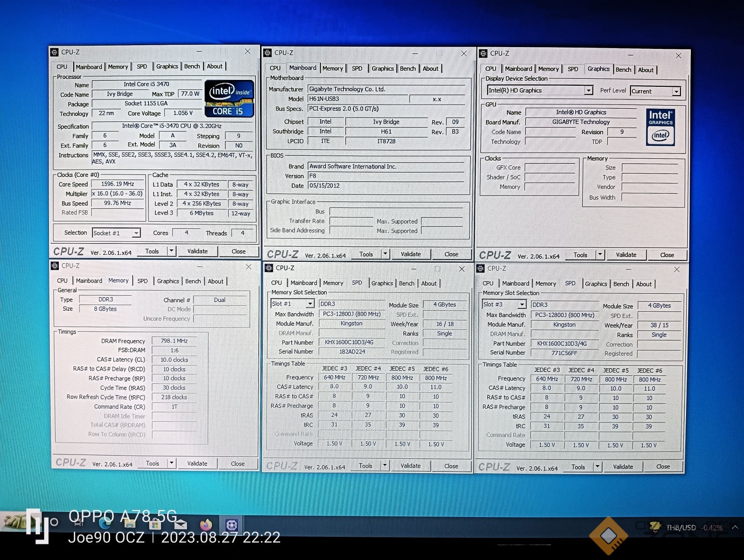The width and height of the screenshot is (744, 560).
Task: Click Close button in the Motherboard window footer
Action: (x=451, y=254)
